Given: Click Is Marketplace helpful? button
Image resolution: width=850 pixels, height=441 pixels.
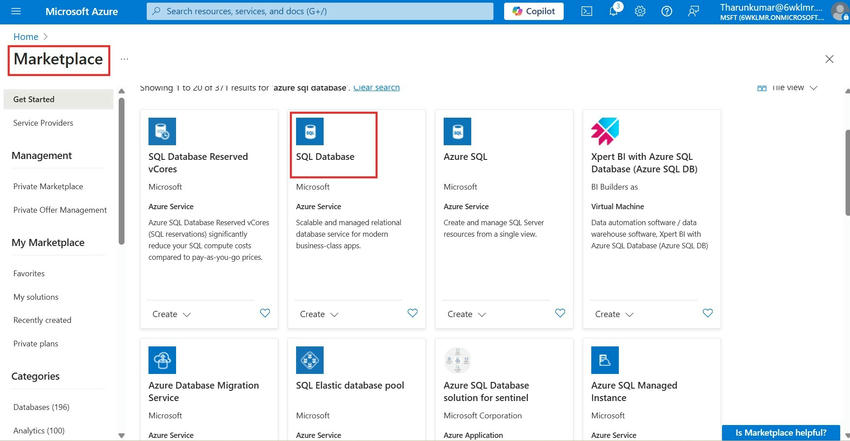Looking at the screenshot, I should click(x=781, y=432).
